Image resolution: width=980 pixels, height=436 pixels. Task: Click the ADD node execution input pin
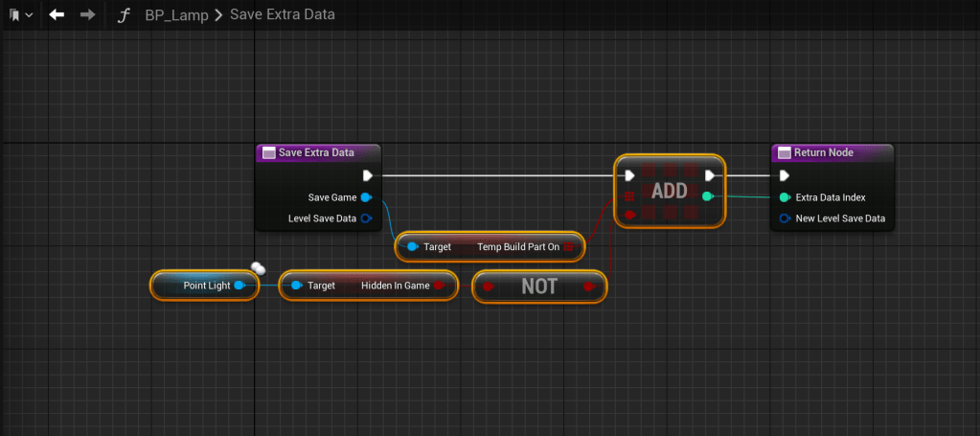tap(629, 176)
